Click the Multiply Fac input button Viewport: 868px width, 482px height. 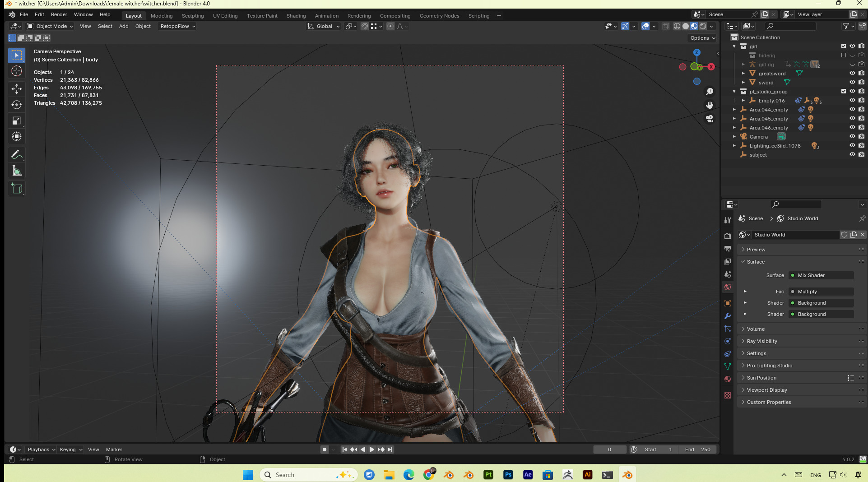click(x=821, y=292)
